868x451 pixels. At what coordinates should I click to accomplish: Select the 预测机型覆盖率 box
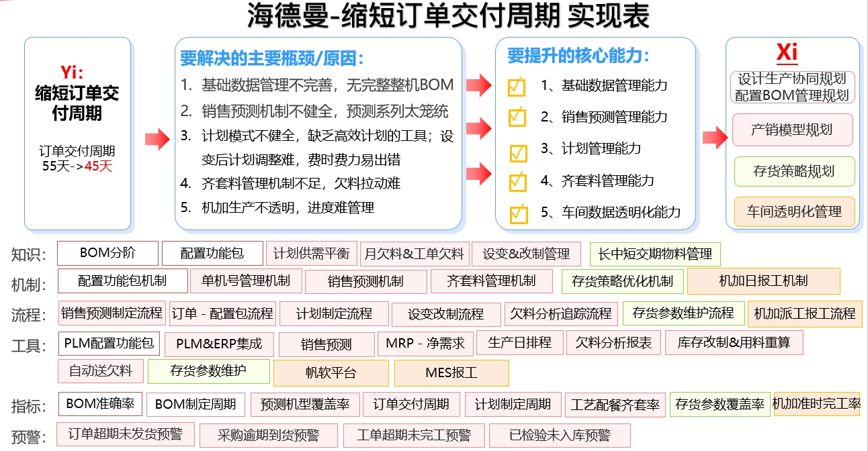click(x=305, y=405)
